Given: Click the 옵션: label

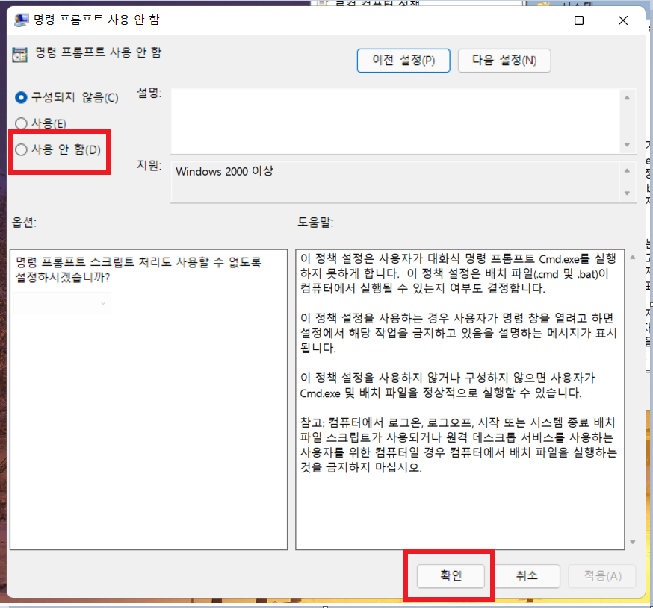Looking at the screenshot, I should point(24,222).
